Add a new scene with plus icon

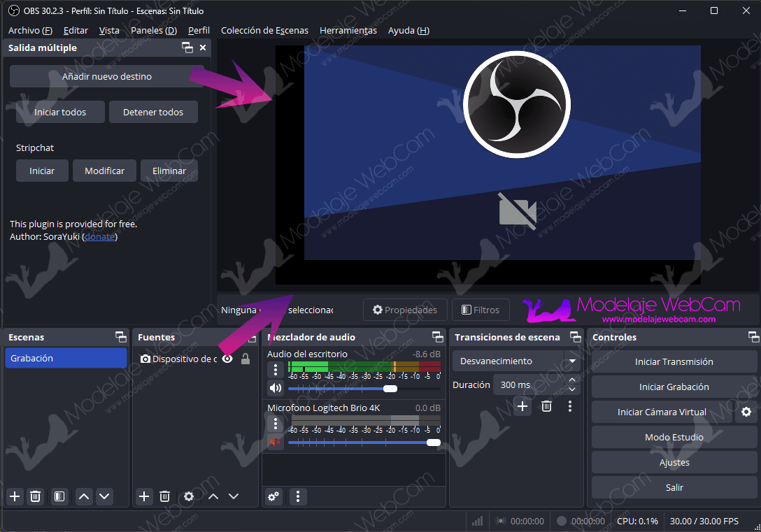[15, 496]
